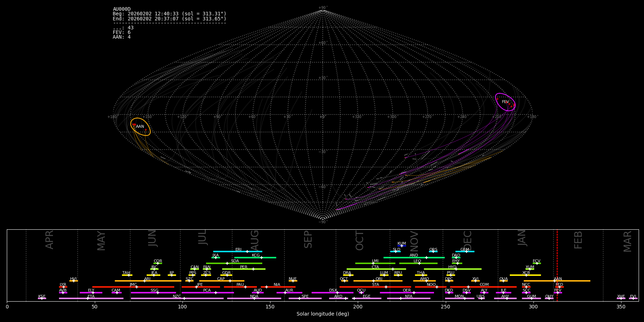
Task: Click the purple DSX shower bar
Action: [x=333, y=293]
